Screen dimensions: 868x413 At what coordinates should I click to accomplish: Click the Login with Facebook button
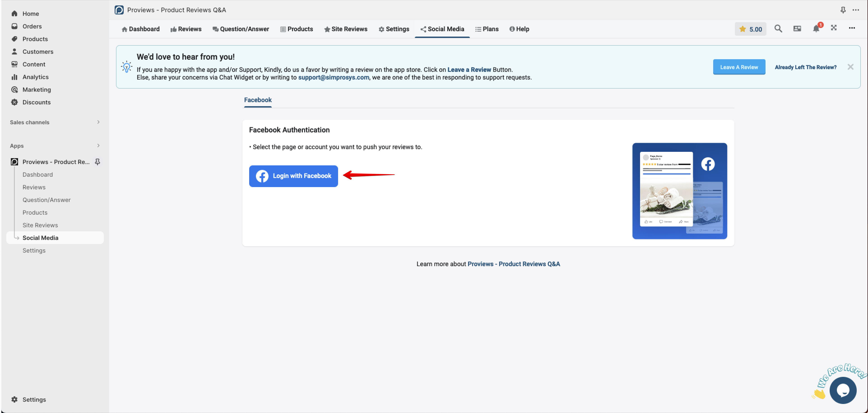point(293,176)
